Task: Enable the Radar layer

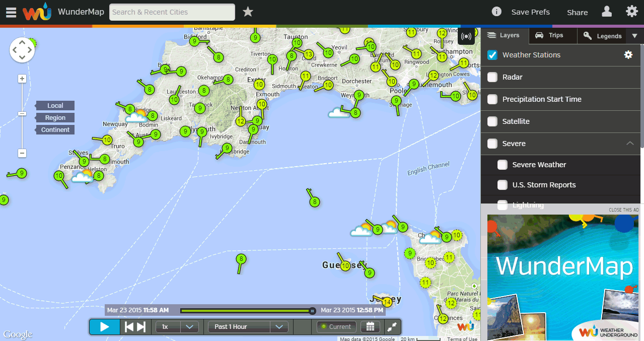Action: (492, 77)
